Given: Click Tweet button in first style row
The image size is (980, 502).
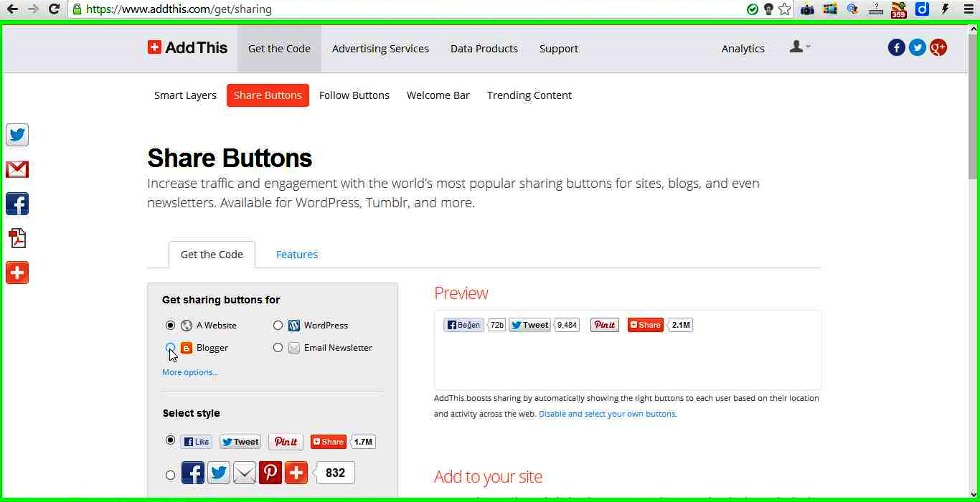Looking at the screenshot, I should (240, 442).
